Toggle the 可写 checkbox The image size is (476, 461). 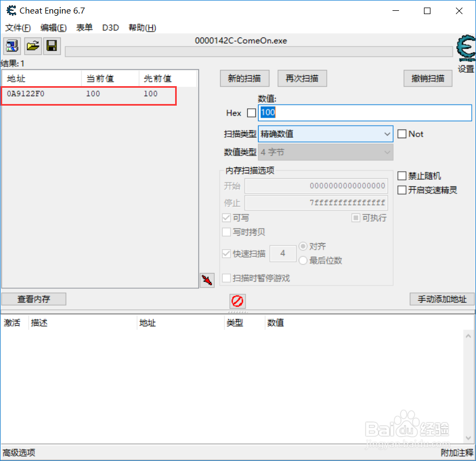click(227, 217)
